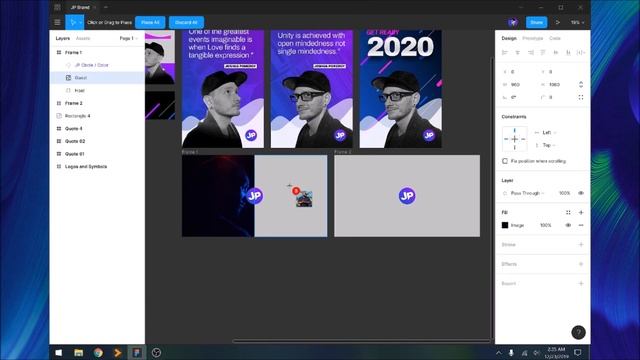Open Pass Through blend mode dropdown
The image size is (640, 360).
point(524,193)
